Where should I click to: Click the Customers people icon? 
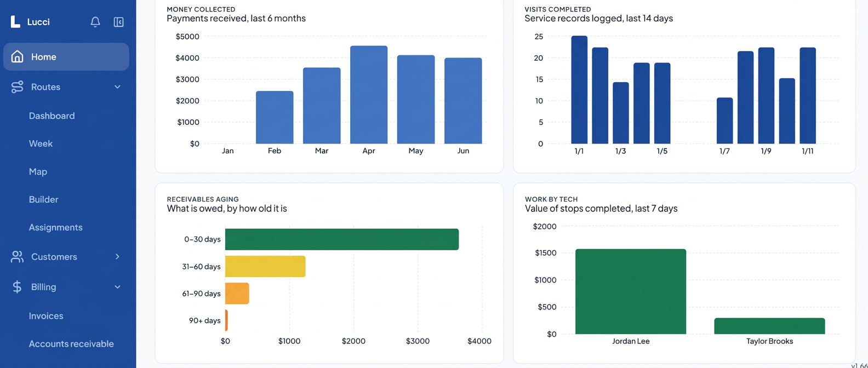tap(17, 256)
